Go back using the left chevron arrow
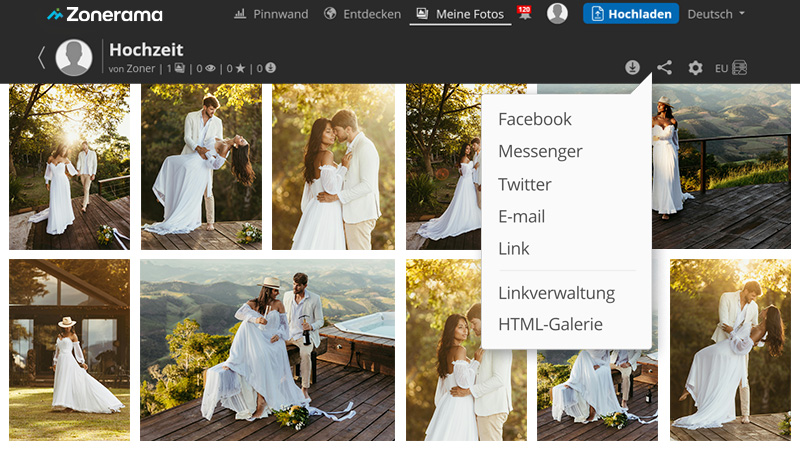The width and height of the screenshot is (800, 450). [x=41, y=58]
